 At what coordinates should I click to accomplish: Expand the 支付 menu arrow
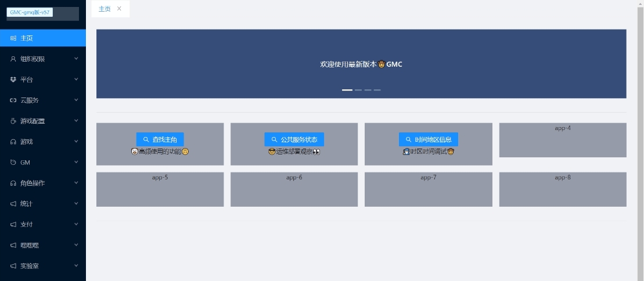(76, 224)
